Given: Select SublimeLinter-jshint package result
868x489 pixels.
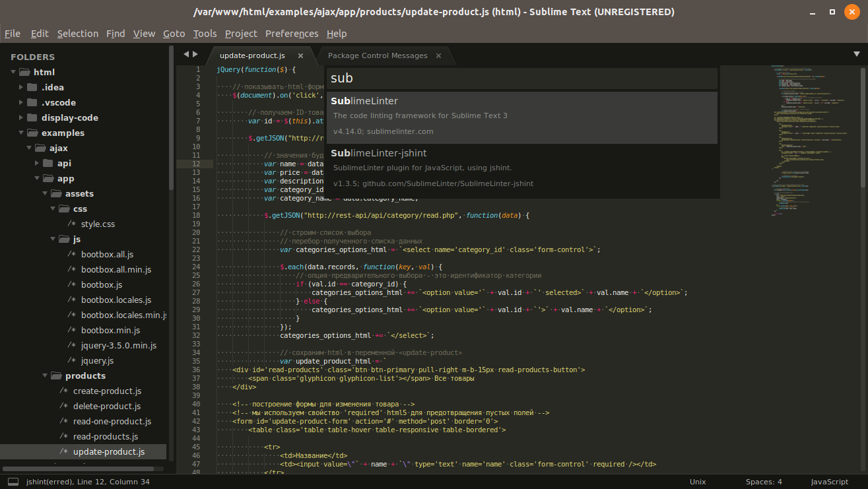Looking at the screenshot, I should tap(522, 169).
